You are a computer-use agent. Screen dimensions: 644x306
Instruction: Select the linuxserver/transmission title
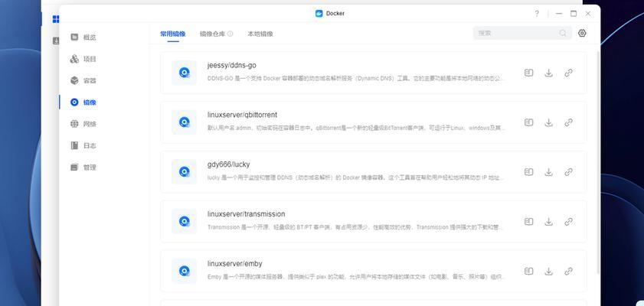246,214
